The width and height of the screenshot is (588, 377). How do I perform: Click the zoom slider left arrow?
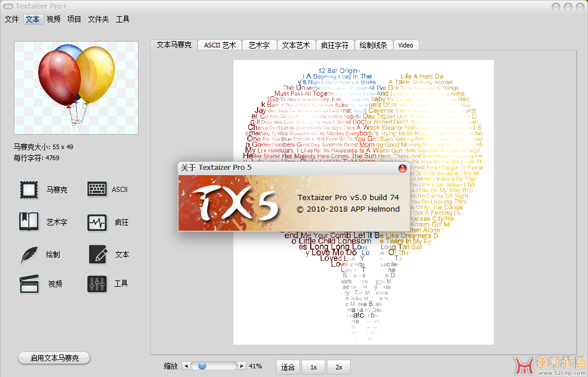tap(185, 366)
